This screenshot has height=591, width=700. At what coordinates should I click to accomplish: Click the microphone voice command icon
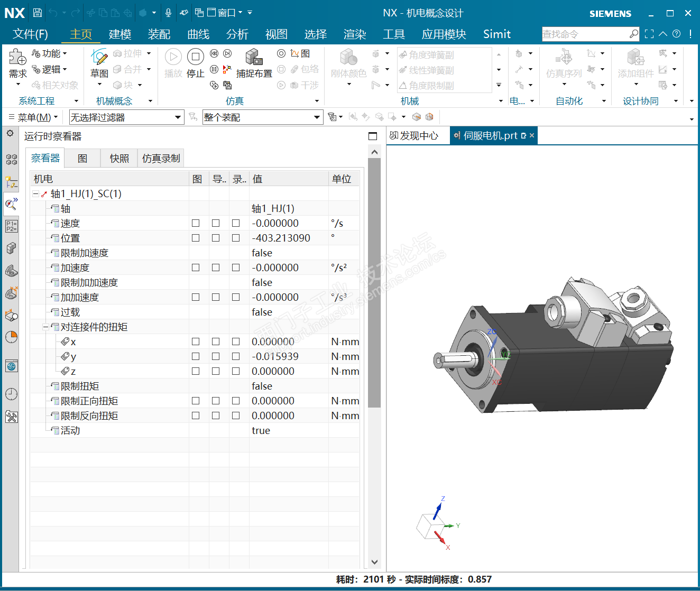(x=168, y=13)
